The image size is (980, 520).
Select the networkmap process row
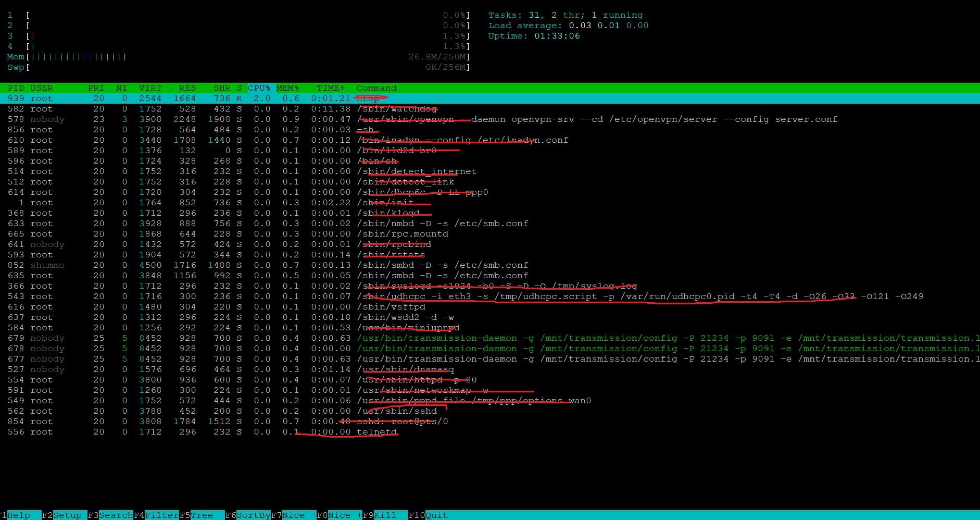tap(490, 390)
